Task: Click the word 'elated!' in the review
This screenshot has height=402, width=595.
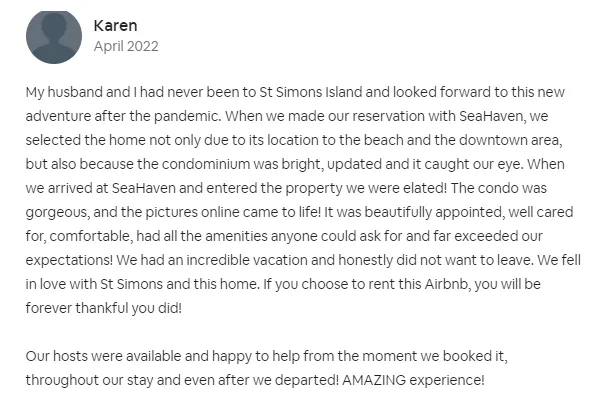Action: pos(425,188)
